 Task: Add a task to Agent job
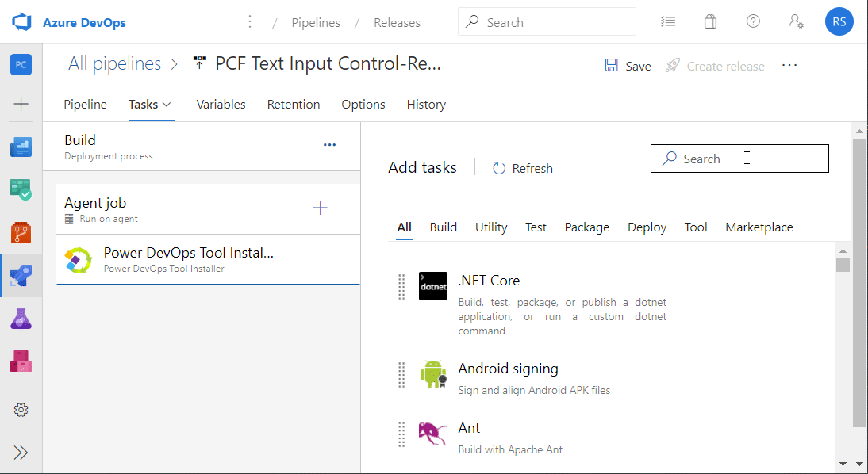click(x=320, y=208)
